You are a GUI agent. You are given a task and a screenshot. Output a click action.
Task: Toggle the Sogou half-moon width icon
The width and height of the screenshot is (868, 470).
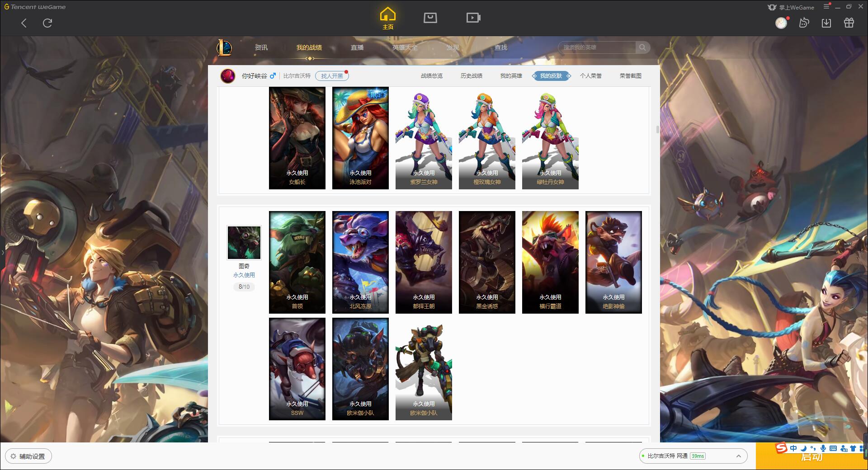[x=803, y=448]
